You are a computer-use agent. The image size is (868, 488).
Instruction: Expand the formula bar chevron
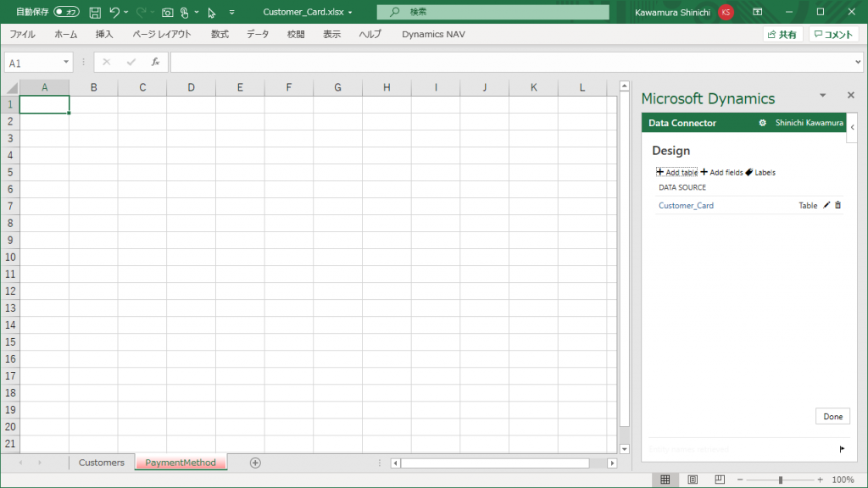point(858,62)
